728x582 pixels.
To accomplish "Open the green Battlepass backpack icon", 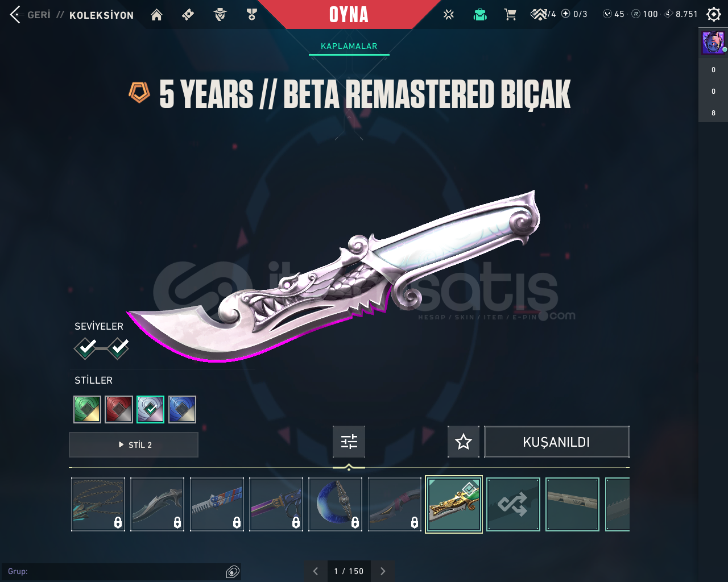I will click(x=480, y=15).
